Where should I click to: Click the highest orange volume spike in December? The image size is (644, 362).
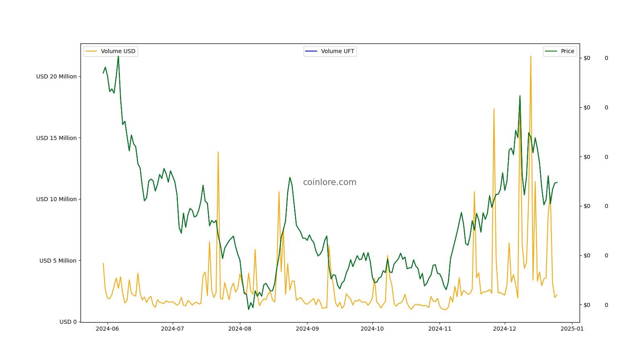click(530, 57)
